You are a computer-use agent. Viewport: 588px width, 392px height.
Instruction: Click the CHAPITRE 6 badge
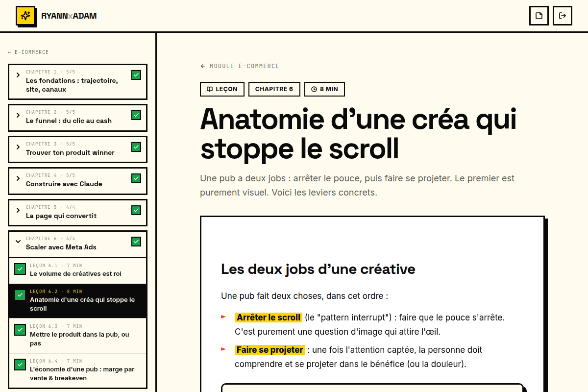(x=274, y=89)
